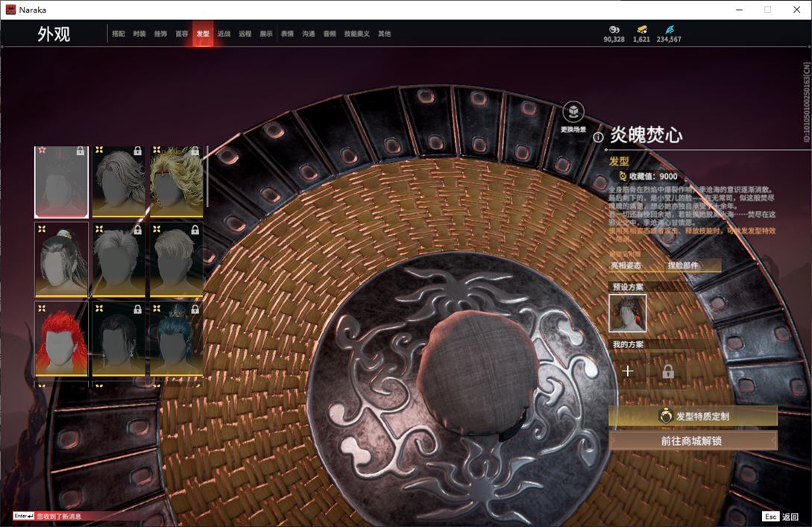
Task: Go to the 展示 tab
Action: [x=266, y=34]
